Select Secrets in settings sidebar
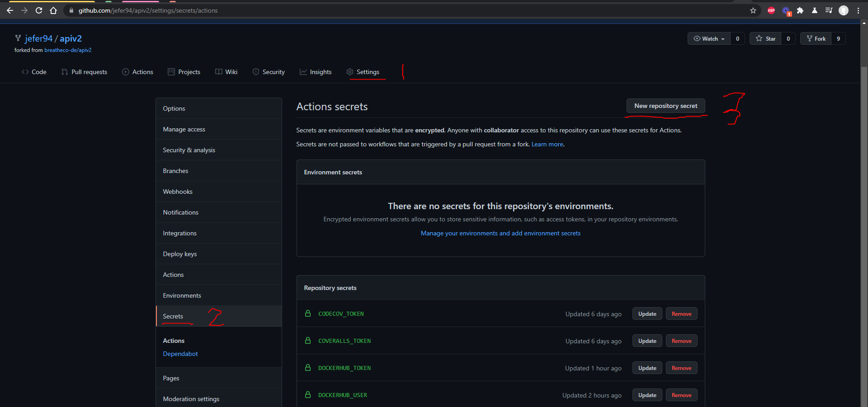 pos(219,316)
